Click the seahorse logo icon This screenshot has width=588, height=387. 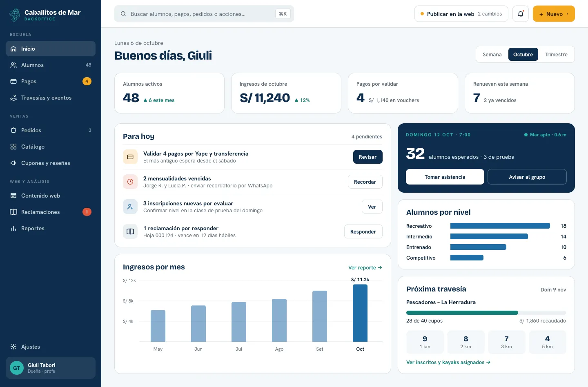pyautogui.click(x=15, y=15)
